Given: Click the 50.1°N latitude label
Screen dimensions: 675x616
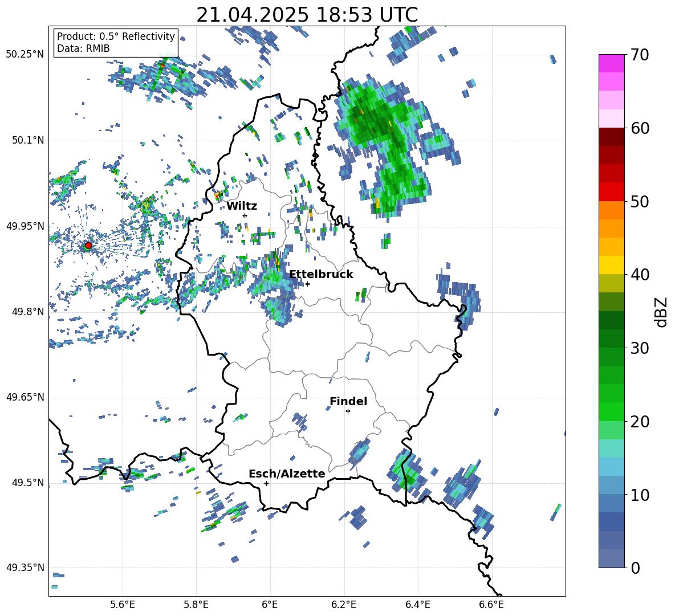Looking at the screenshot, I should click(x=28, y=140).
